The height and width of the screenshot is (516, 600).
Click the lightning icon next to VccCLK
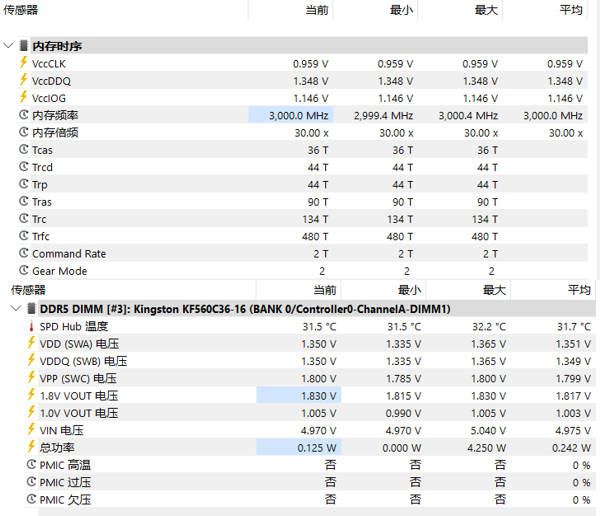24,62
